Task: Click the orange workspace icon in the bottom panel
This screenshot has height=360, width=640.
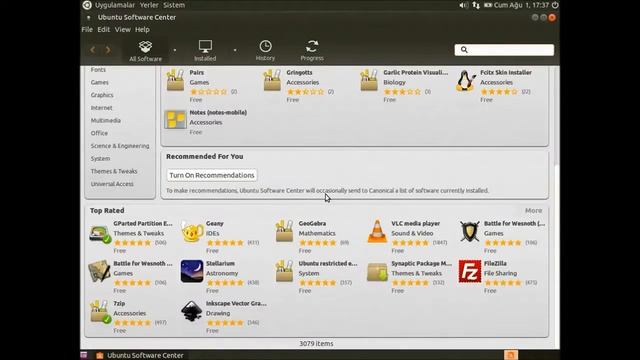Action: tap(511, 355)
